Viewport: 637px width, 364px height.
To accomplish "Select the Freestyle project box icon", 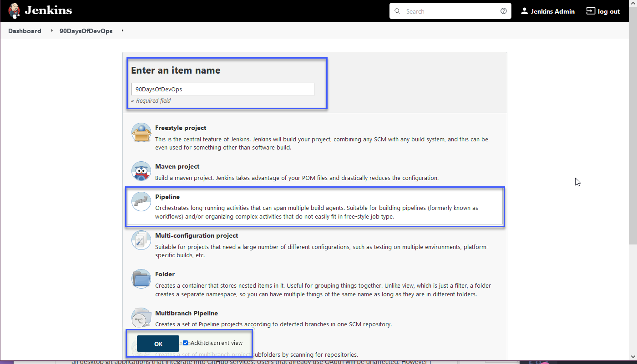I will [141, 132].
